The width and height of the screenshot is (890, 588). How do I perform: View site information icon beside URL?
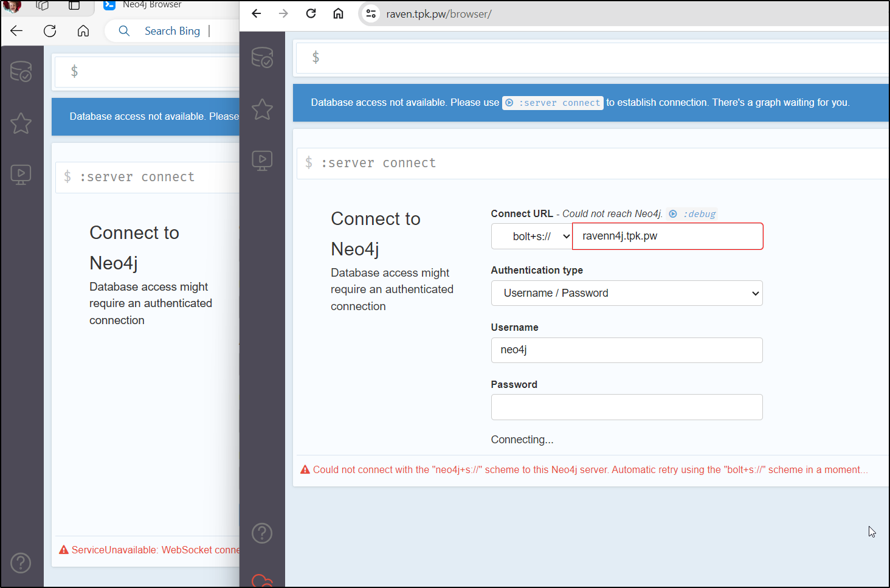click(371, 13)
